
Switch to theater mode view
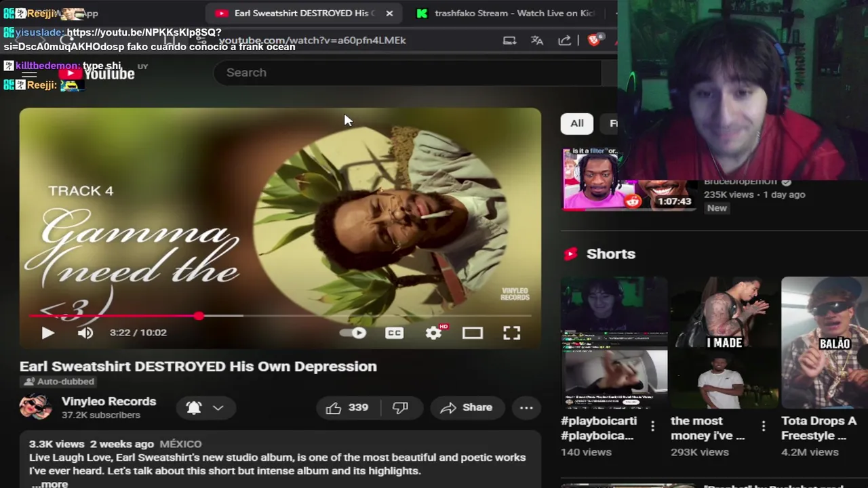[x=473, y=333]
